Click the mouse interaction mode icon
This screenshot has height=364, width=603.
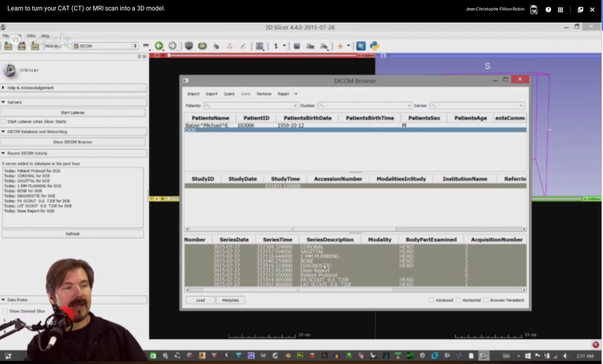point(276,46)
